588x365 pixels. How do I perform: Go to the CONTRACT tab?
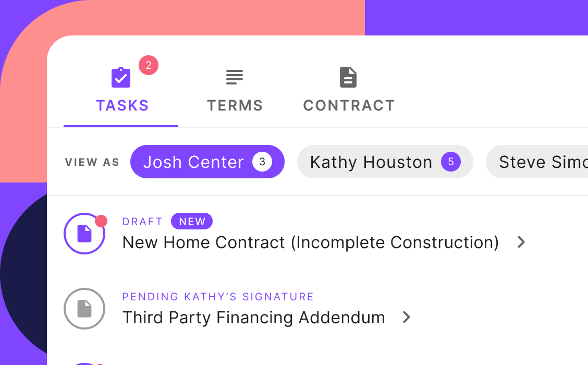tap(349, 105)
